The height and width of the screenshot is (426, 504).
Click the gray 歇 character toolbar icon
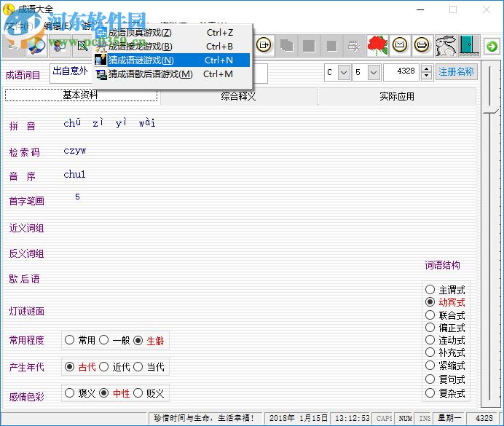pos(354,46)
